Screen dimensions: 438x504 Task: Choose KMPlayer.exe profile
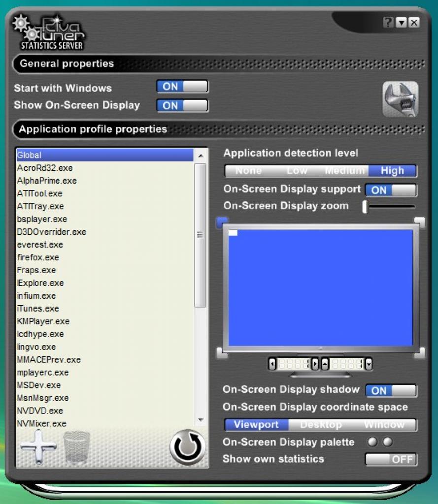[x=105, y=321]
